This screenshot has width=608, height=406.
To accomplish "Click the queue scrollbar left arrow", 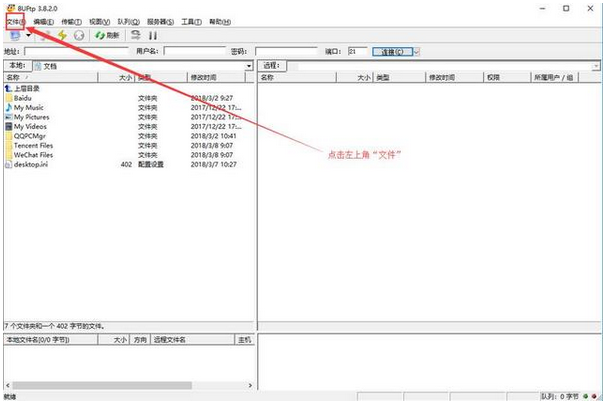I will pos(8,385).
